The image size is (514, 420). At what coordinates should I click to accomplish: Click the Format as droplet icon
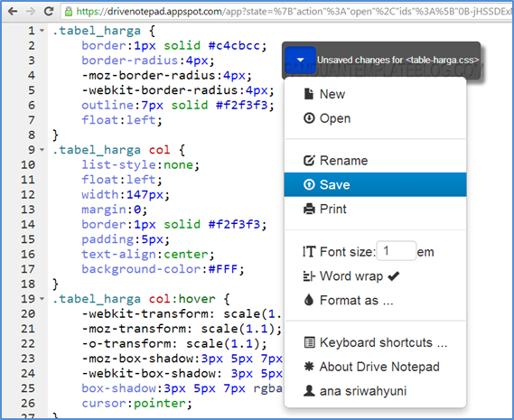click(309, 300)
